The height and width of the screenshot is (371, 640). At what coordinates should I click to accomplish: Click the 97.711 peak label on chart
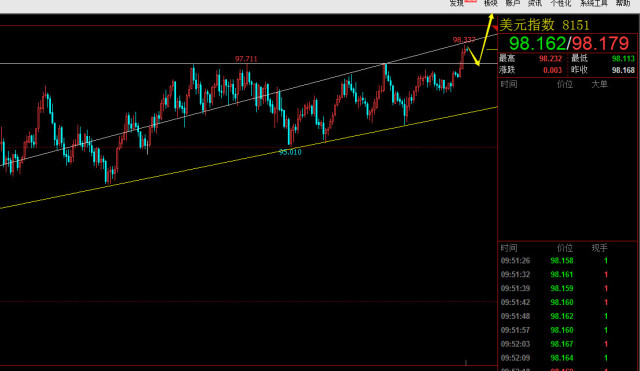point(246,59)
